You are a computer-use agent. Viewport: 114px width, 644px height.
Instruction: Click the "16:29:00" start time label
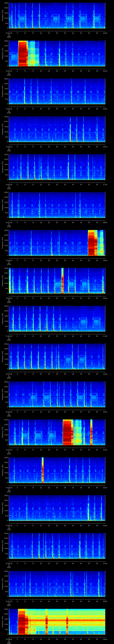coord(9,298)
